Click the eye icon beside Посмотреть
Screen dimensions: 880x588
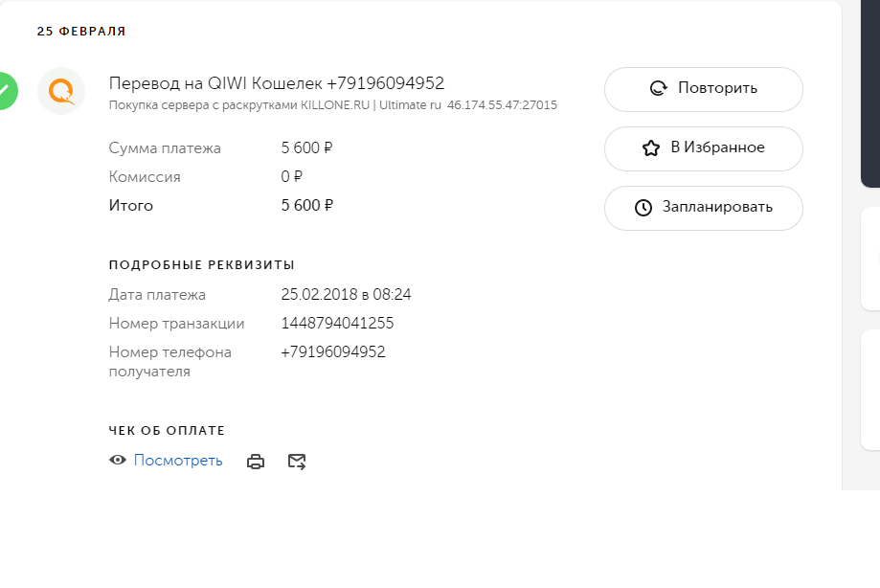tap(117, 460)
